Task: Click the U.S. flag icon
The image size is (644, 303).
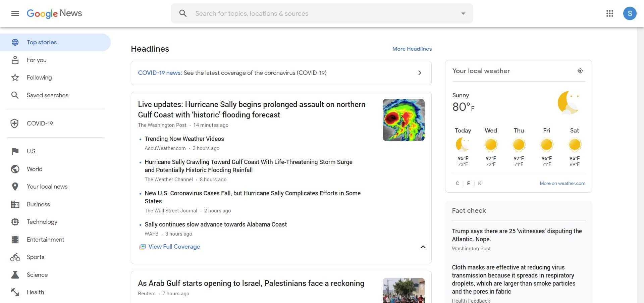Action: pyautogui.click(x=15, y=151)
